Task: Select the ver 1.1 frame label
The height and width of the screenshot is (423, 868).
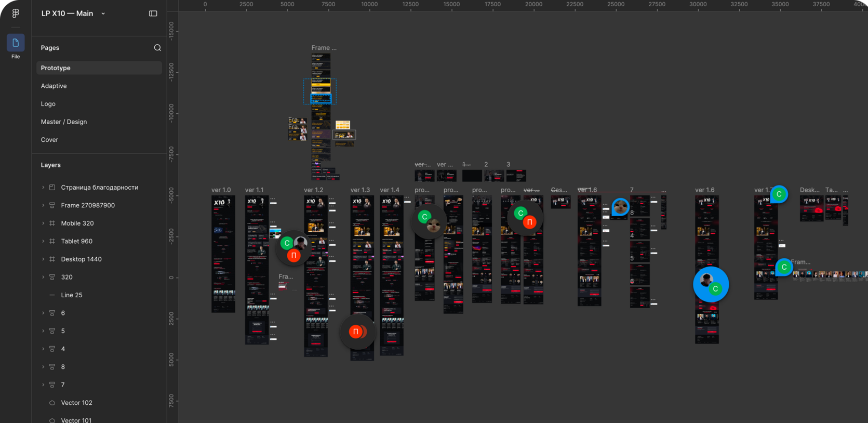Action: tap(255, 190)
